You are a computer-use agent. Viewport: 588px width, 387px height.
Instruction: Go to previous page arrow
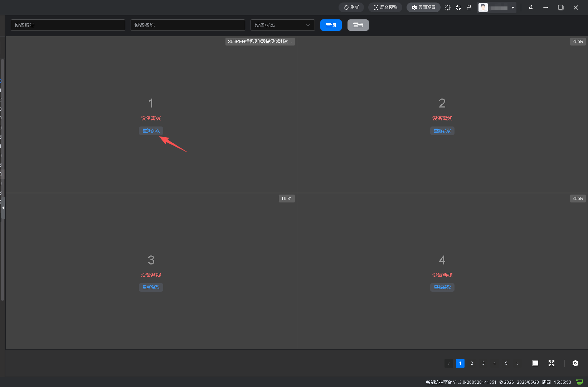(449, 363)
